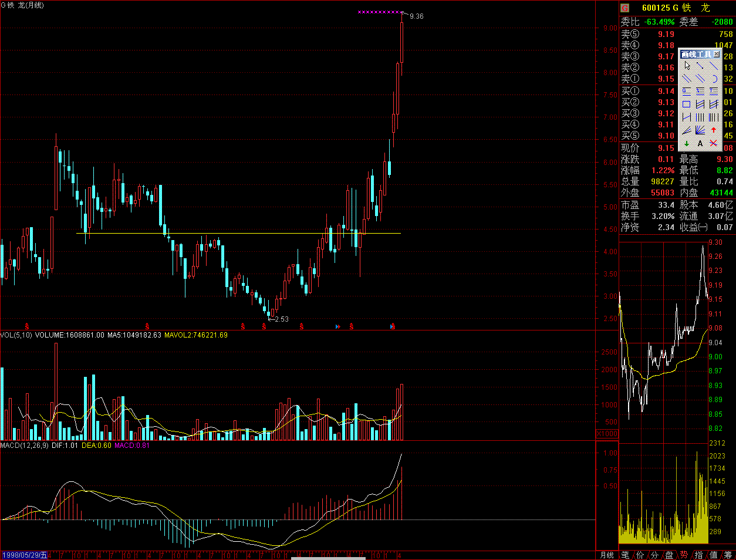Click the 市盈 value 33.4
Viewport: 736px width, 560px height.
666,205
